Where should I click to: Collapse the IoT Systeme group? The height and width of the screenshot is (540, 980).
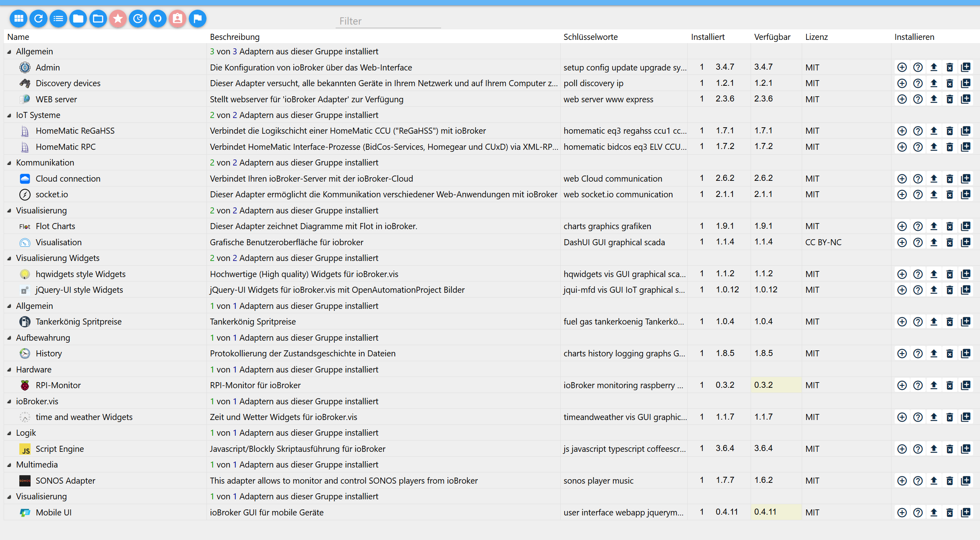[9, 115]
